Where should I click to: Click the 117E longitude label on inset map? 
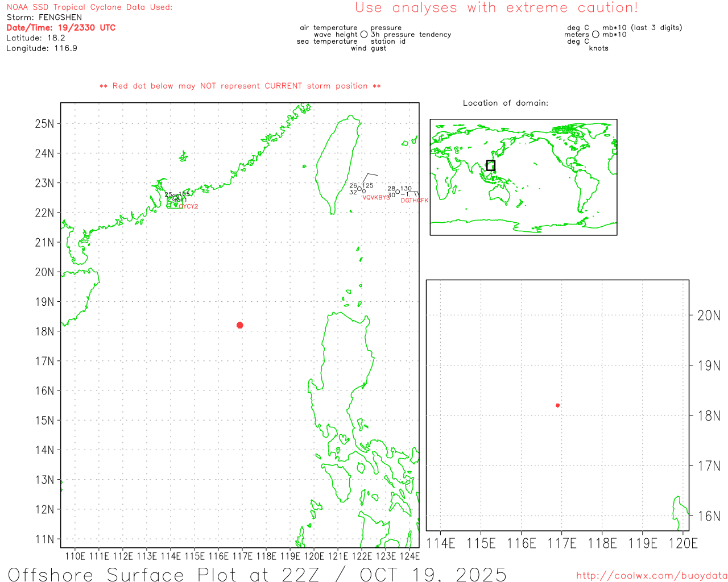pyautogui.click(x=561, y=543)
